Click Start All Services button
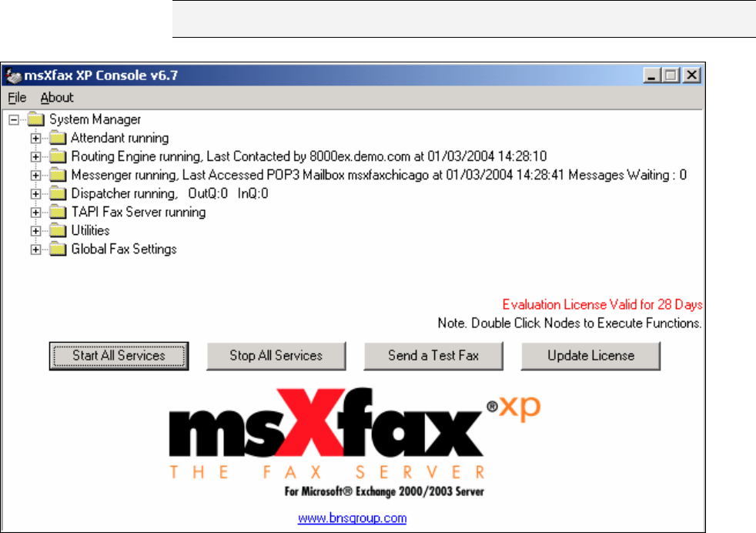This screenshot has width=756, height=533. (x=119, y=356)
